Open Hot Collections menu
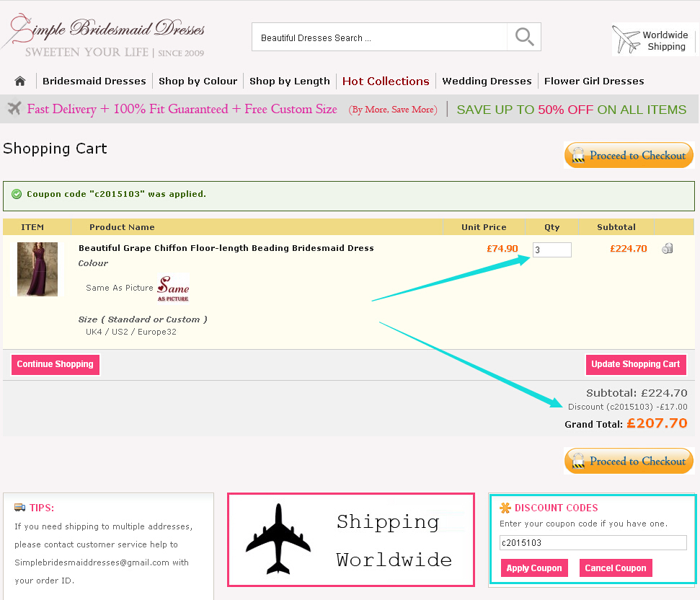700x600 pixels. [x=386, y=81]
